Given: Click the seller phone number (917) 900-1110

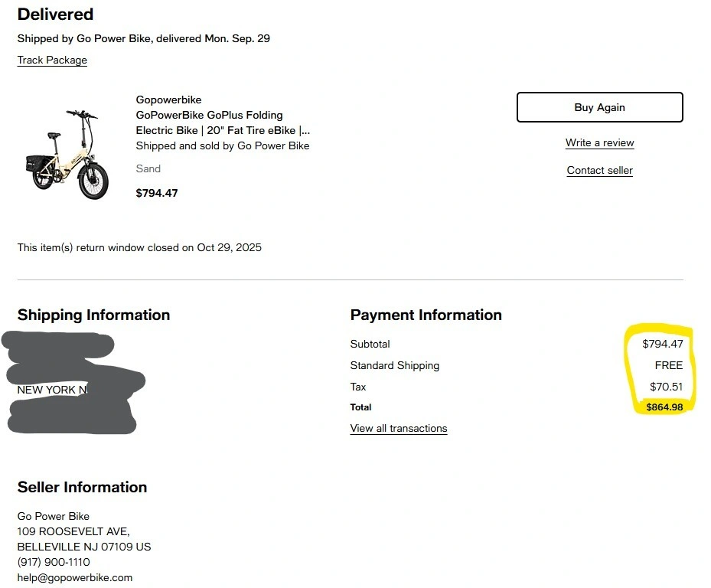Looking at the screenshot, I should point(54,562).
